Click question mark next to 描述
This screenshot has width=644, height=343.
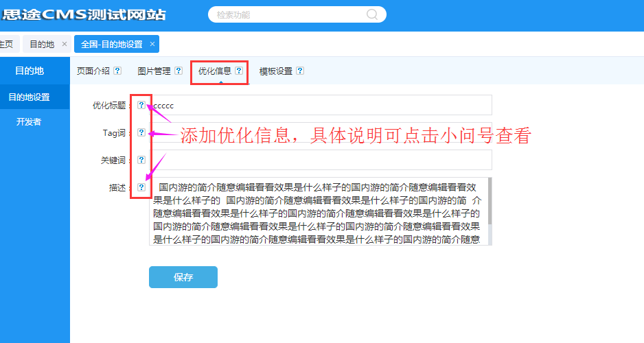[x=141, y=187]
